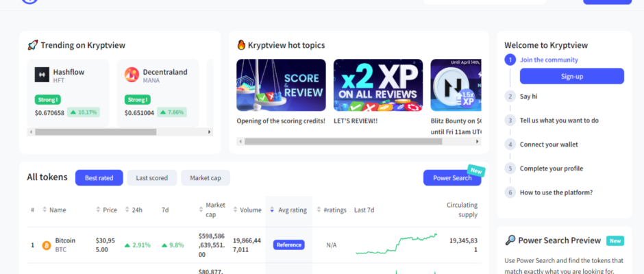Image resolution: width=644 pixels, height=274 pixels.
Task: Sort tokens by #ratings column
Action: click(332, 210)
